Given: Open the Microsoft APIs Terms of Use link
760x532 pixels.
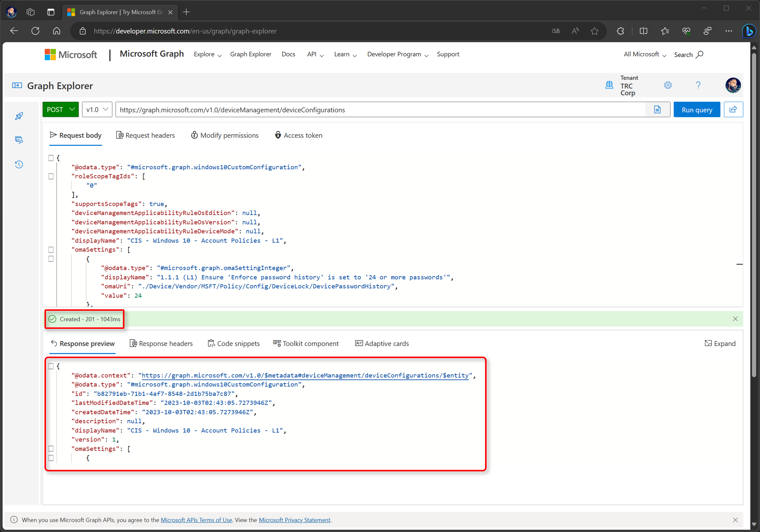Looking at the screenshot, I should point(196,520).
